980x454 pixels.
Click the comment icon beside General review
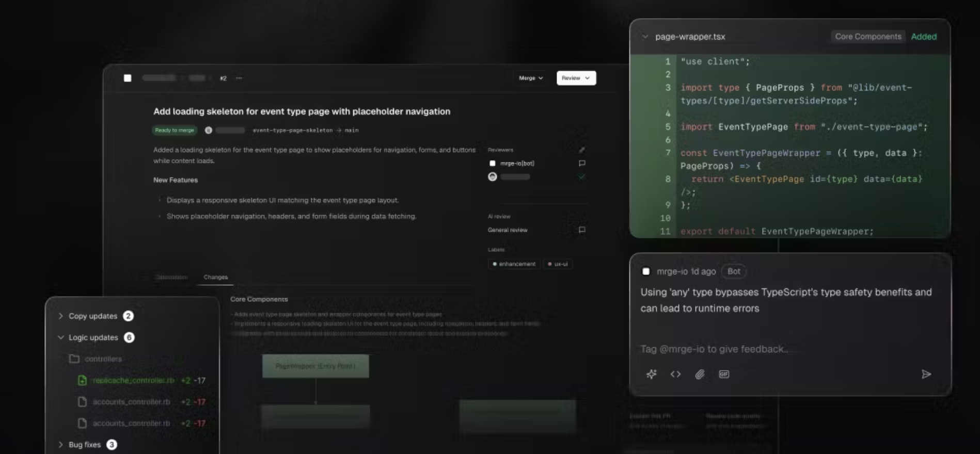tap(582, 230)
